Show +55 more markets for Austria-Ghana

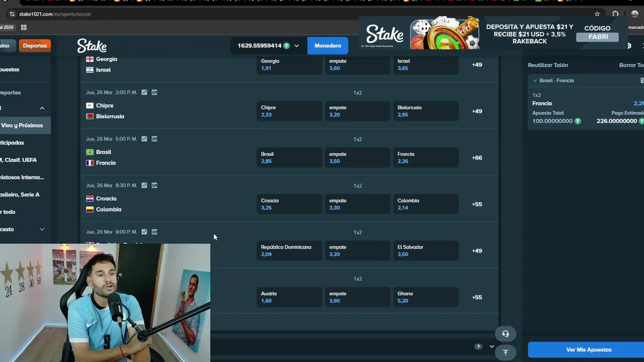477,297
